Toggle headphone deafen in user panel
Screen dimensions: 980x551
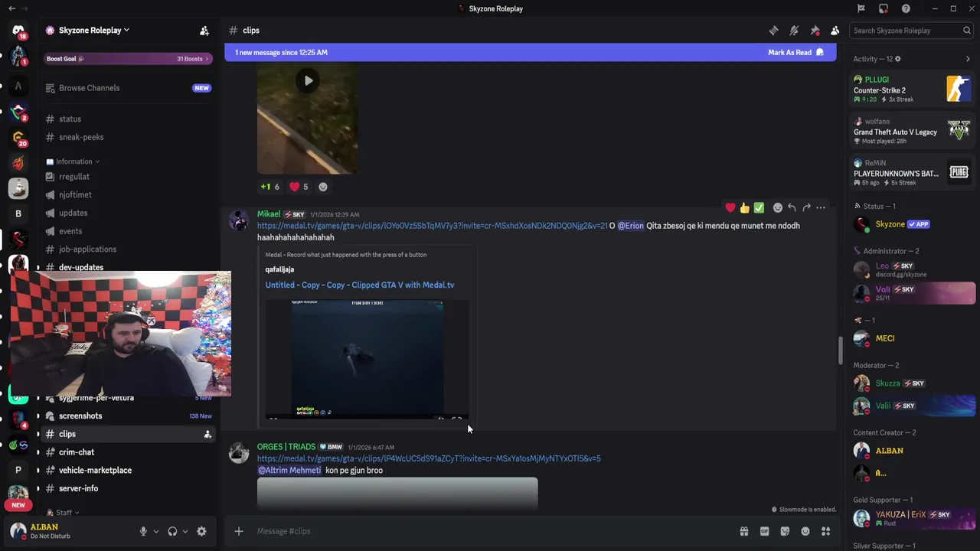click(x=172, y=531)
